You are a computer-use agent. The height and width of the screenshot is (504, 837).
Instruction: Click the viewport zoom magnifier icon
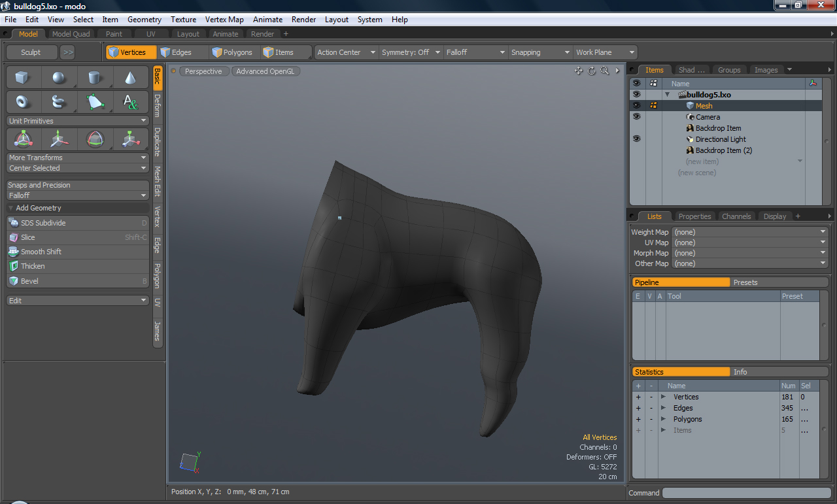tap(605, 71)
